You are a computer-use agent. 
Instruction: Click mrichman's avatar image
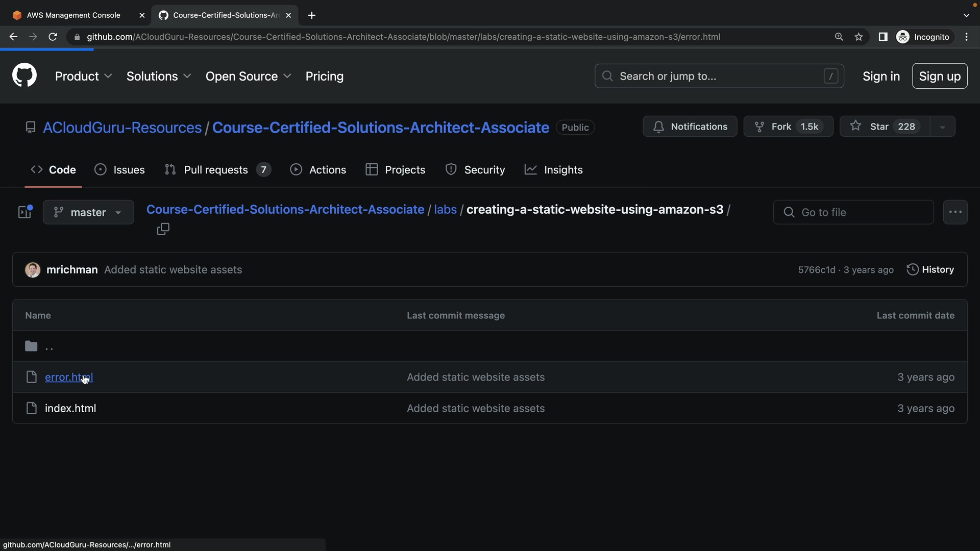click(33, 269)
